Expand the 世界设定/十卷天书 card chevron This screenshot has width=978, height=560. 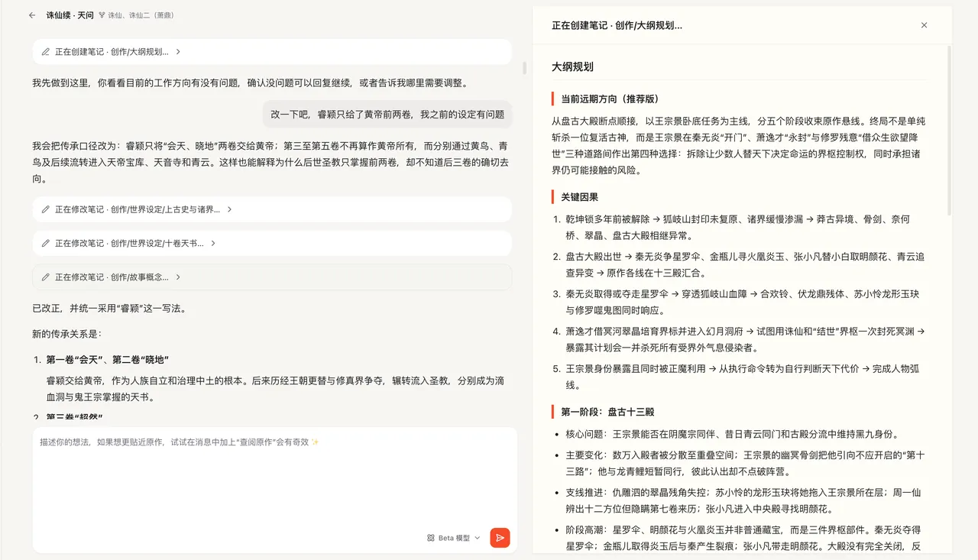pyautogui.click(x=213, y=243)
